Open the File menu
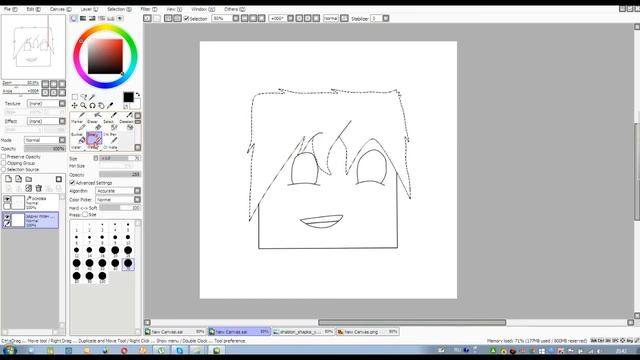 coord(10,9)
